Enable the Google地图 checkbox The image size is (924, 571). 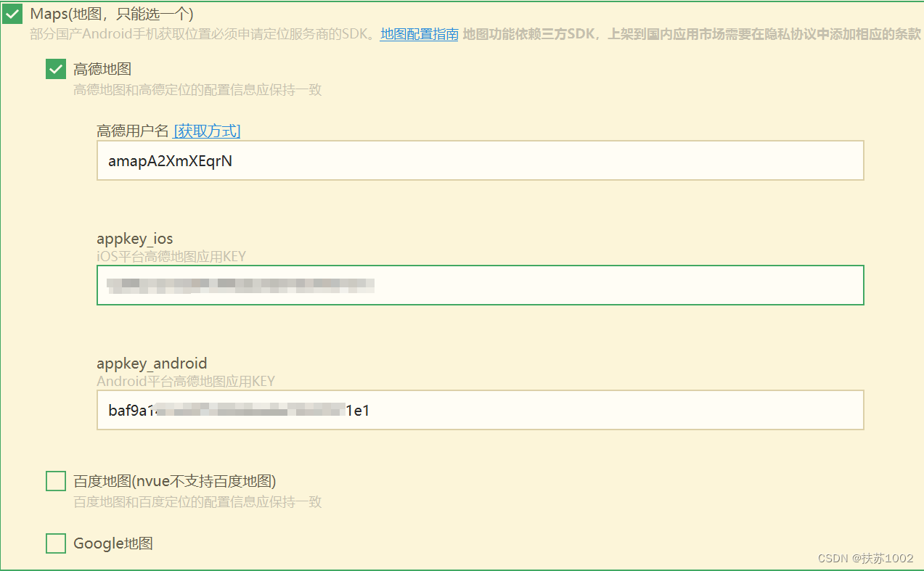(x=56, y=543)
